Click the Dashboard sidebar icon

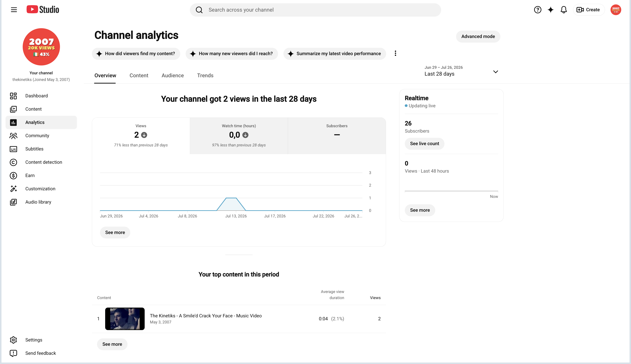click(13, 96)
